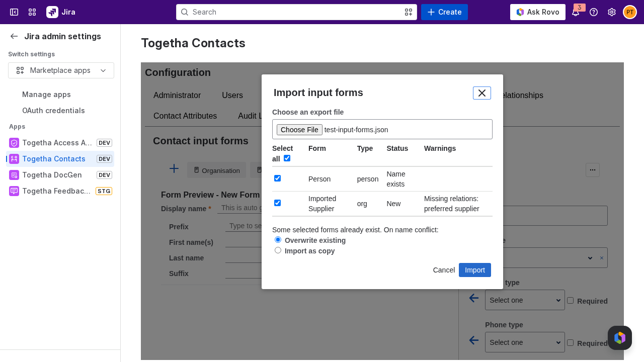Open Manage apps in the sidebar
Screen dimensions: 644x362
pos(46,95)
